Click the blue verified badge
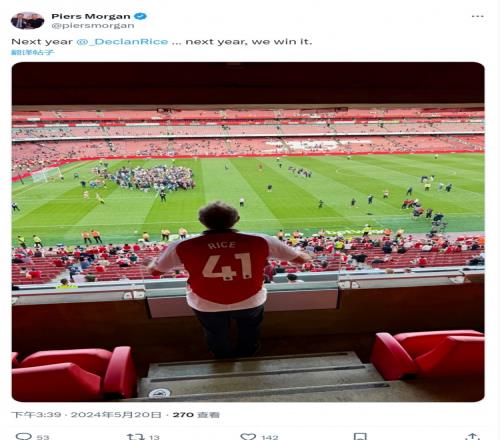This screenshot has height=440, width=500. (x=140, y=16)
